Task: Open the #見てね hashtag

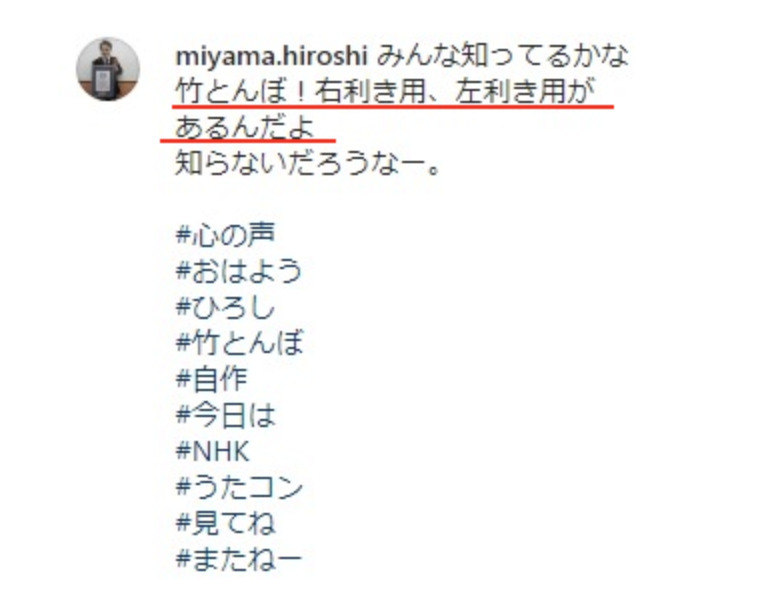Action: 225,523
